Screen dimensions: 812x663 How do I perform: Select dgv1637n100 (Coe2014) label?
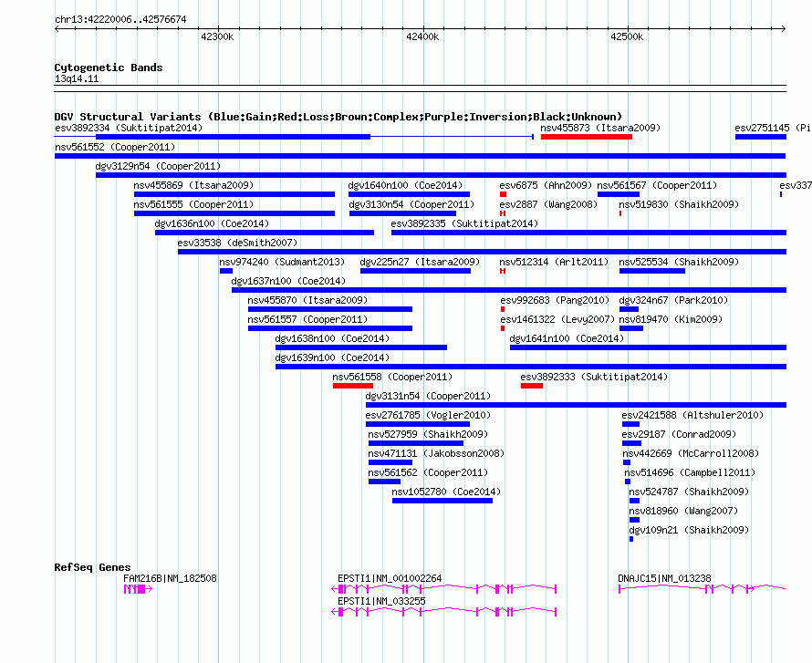point(288,281)
